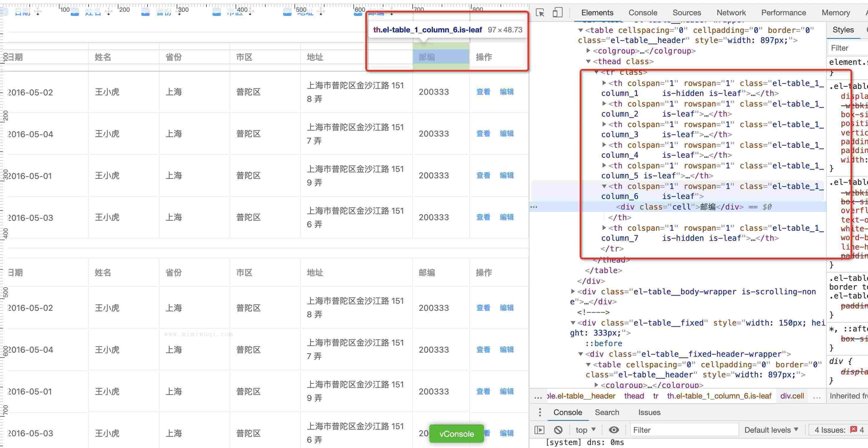868x448 pixels.
Task: Click the ::before pseudo-element line
Action: [x=604, y=344]
